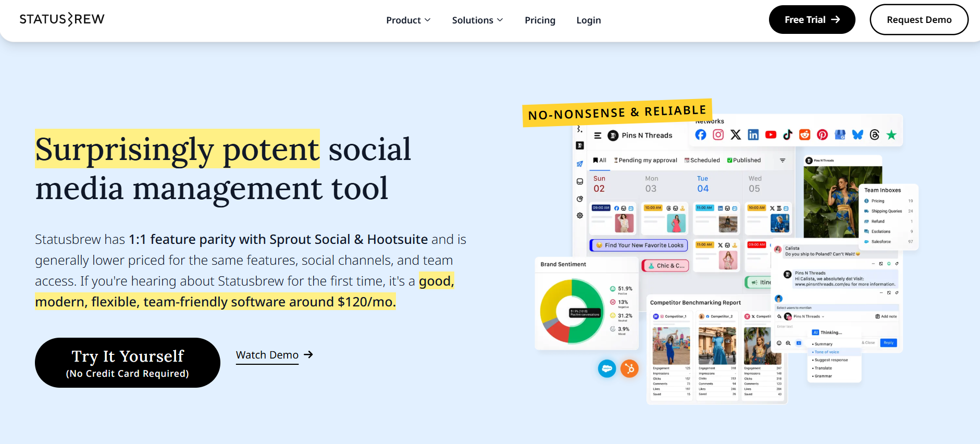Viewport: 980px width, 444px height.
Task: Click the Facebook network icon
Action: tap(701, 135)
